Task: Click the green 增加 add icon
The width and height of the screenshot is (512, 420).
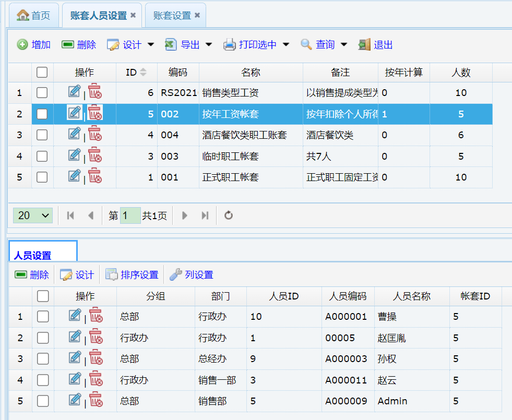Action: tap(22, 45)
